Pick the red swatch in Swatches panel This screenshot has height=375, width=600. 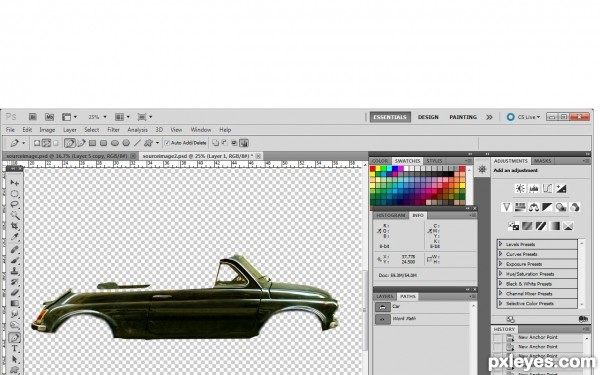click(x=373, y=169)
